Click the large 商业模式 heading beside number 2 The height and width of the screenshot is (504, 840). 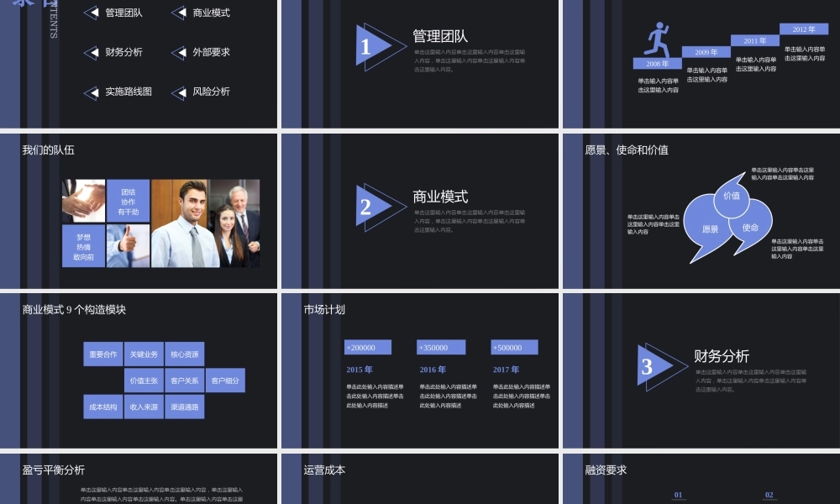tap(440, 196)
